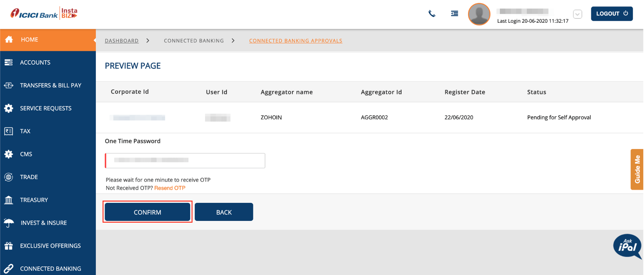Click the Resend OTP link
This screenshot has height=275, width=644.
pyautogui.click(x=170, y=188)
